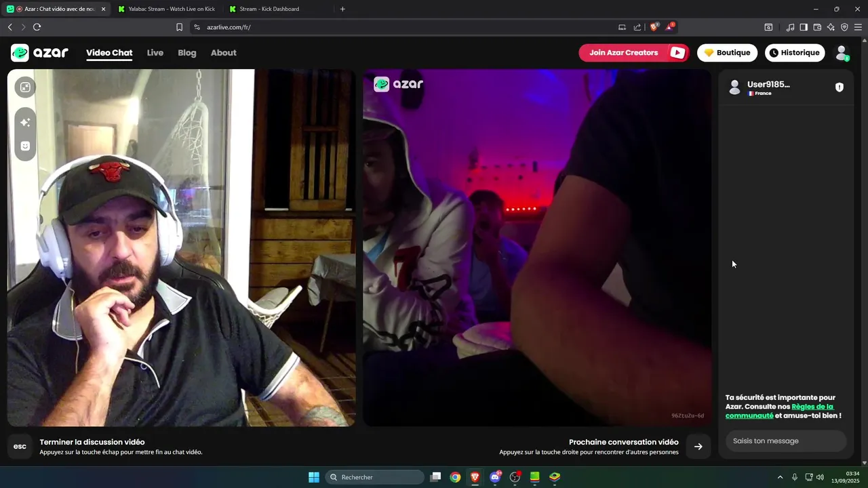The image size is (868, 488).
Task: Open the tab search icon in the toolbar
Action: coord(768,27)
